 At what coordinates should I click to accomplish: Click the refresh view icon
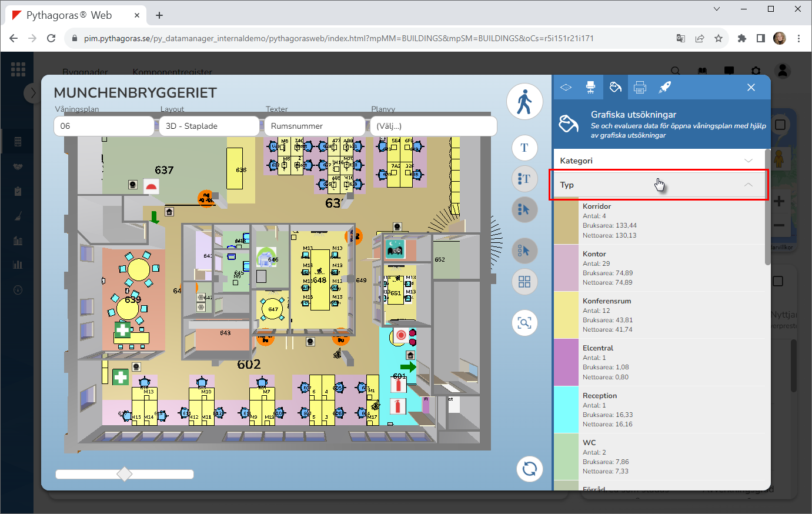pos(529,469)
